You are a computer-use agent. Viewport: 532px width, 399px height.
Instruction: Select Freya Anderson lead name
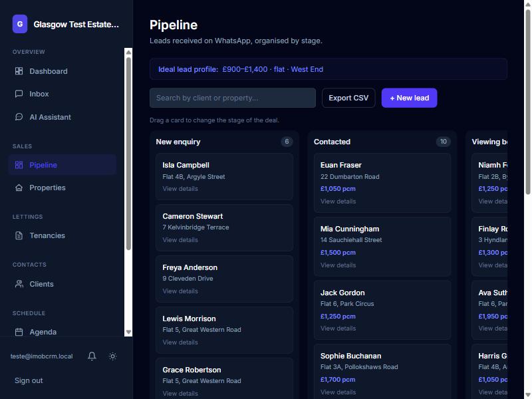click(190, 268)
